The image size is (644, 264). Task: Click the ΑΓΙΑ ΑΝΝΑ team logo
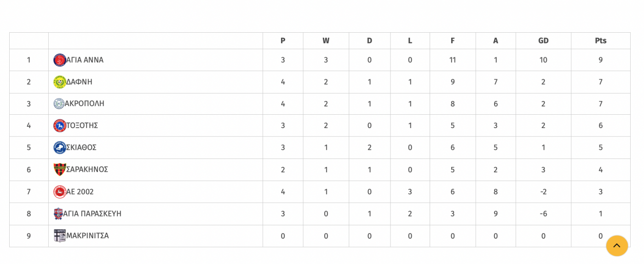click(x=60, y=60)
